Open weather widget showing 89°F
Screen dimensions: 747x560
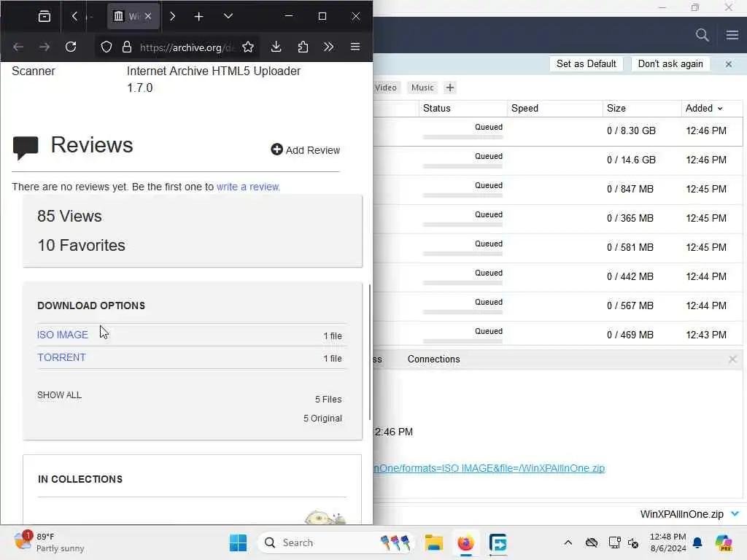[49, 542]
